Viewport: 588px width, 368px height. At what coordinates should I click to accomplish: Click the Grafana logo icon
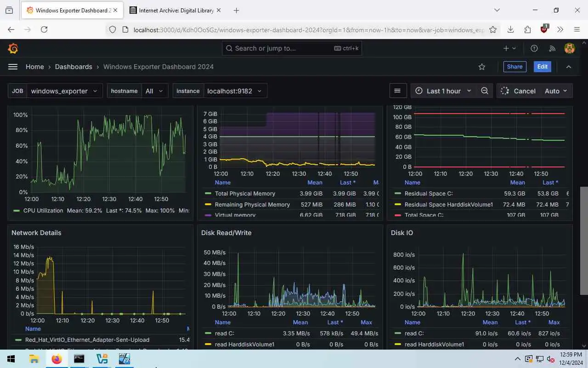click(13, 48)
